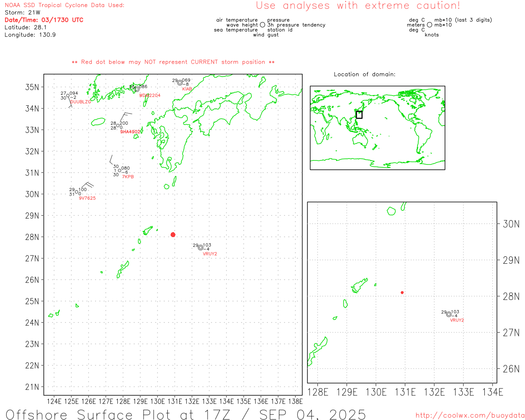Click the 'Use analyses with extreme caution!' warning

358,6
